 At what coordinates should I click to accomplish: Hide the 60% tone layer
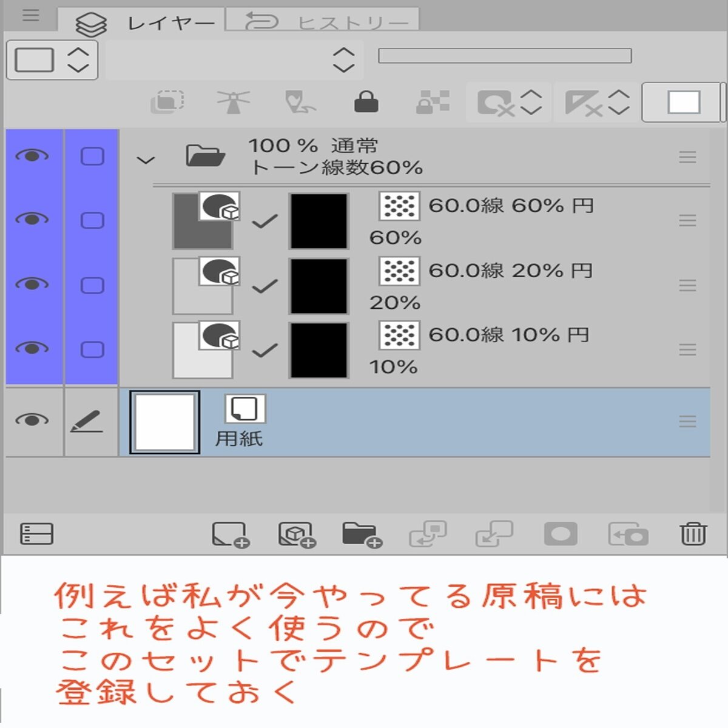32,219
